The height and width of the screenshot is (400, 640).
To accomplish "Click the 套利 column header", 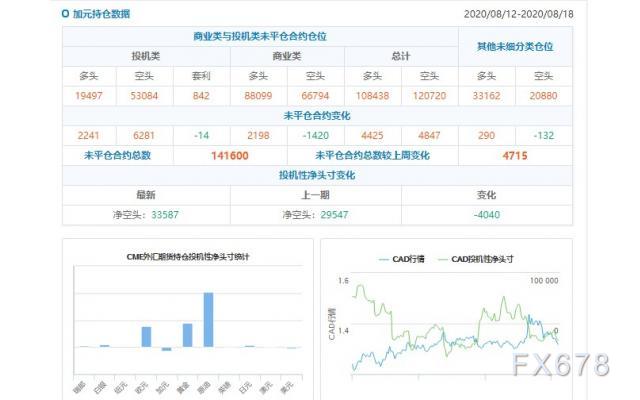I will point(201,76).
